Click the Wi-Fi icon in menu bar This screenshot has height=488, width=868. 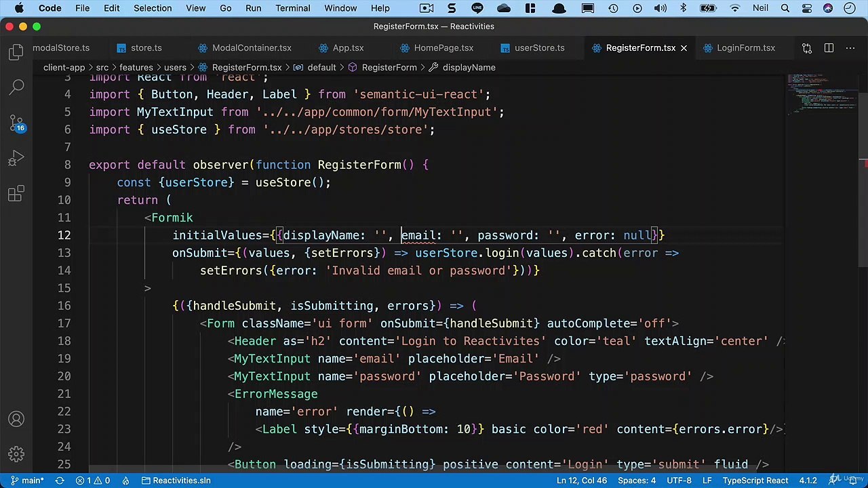tap(734, 8)
